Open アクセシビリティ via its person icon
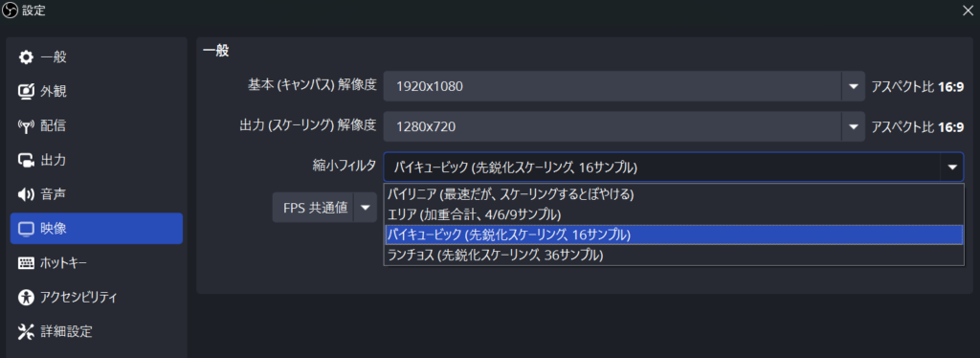 (26, 298)
